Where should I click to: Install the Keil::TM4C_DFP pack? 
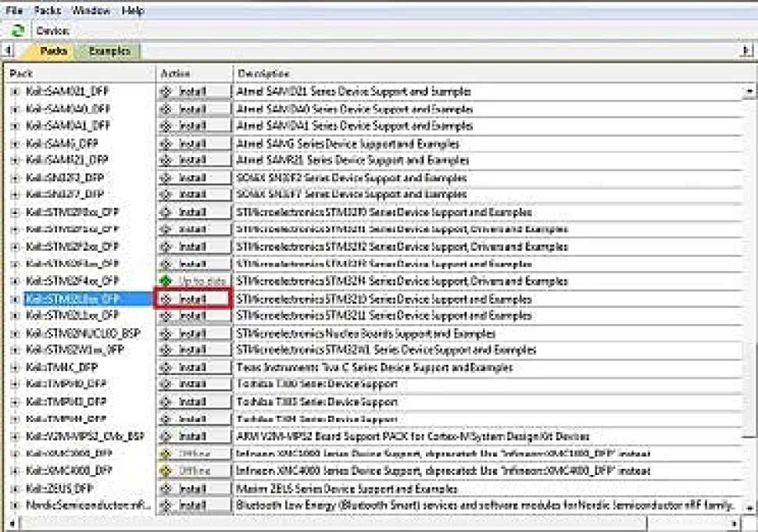(x=193, y=367)
